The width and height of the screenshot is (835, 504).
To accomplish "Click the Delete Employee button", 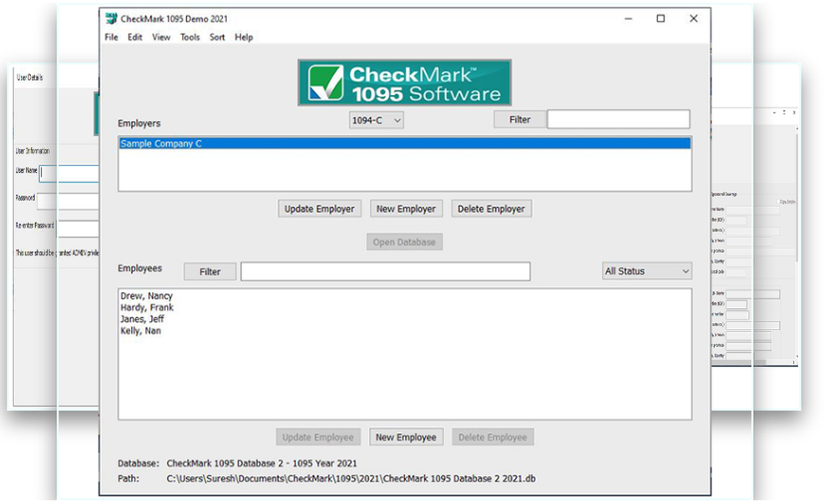I will tap(493, 437).
